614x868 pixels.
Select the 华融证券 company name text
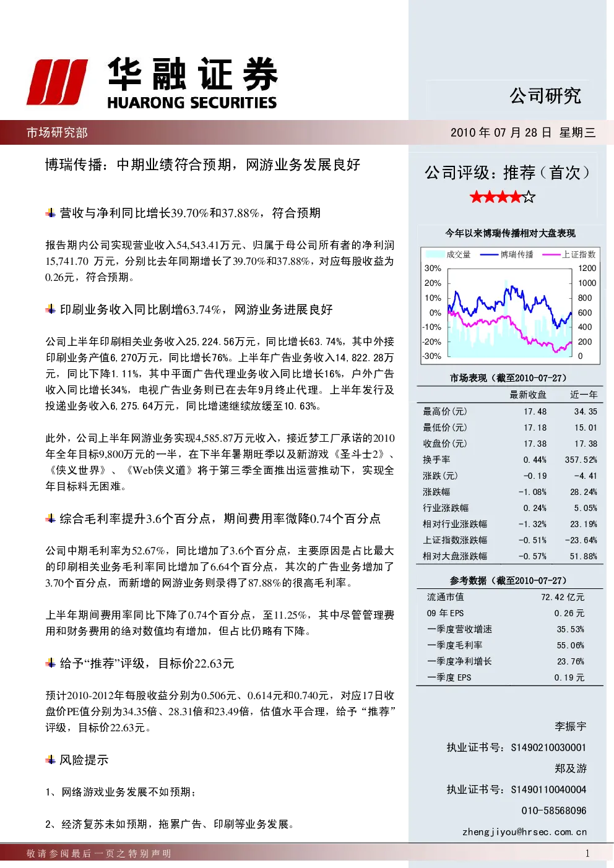(192, 74)
